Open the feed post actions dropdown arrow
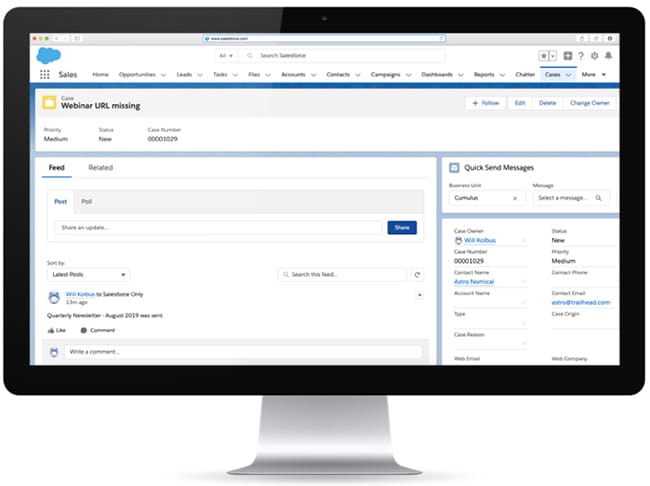650x486 pixels. click(419, 295)
